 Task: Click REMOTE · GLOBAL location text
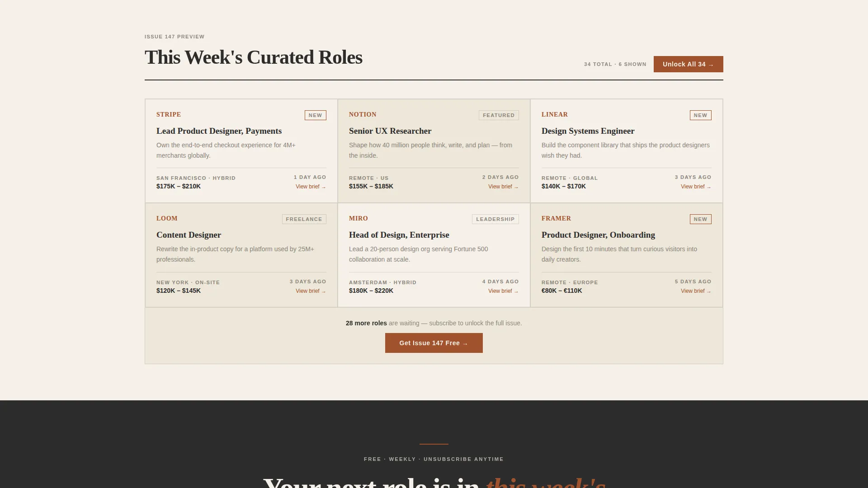[570, 178]
